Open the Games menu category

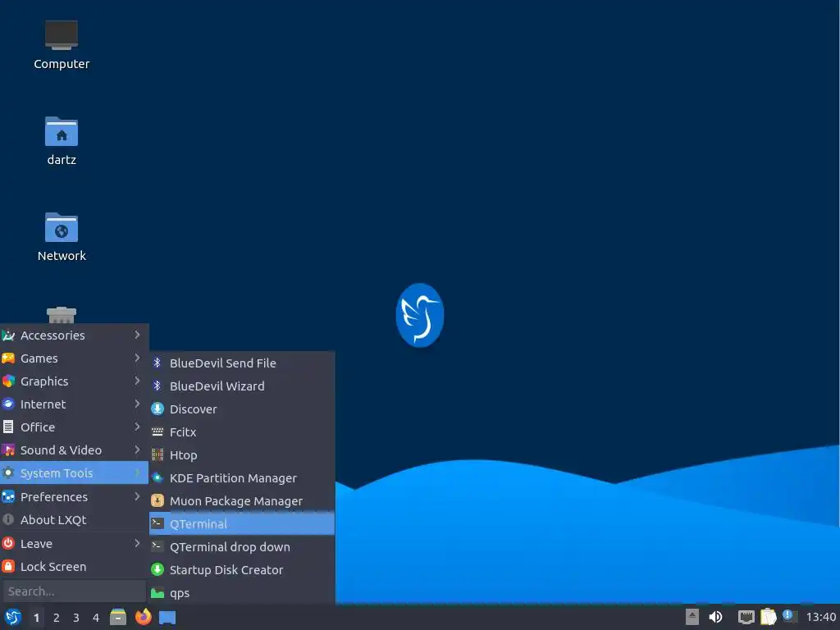(x=74, y=358)
